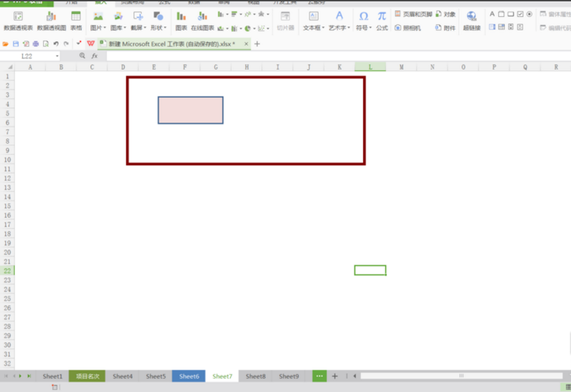Viewport: 571px width, 392px height.
Task: Insert a 数据透视表 pivot table
Action: 18,21
